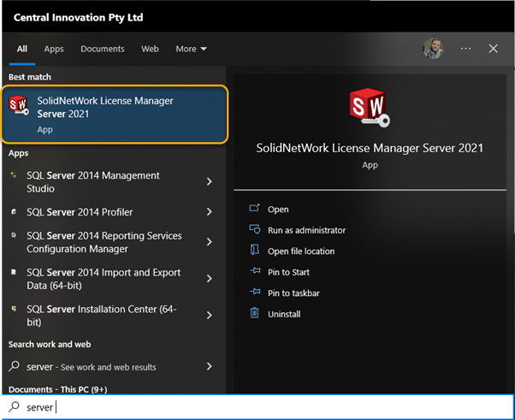
Task: Choose Open file location
Action: point(301,251)
